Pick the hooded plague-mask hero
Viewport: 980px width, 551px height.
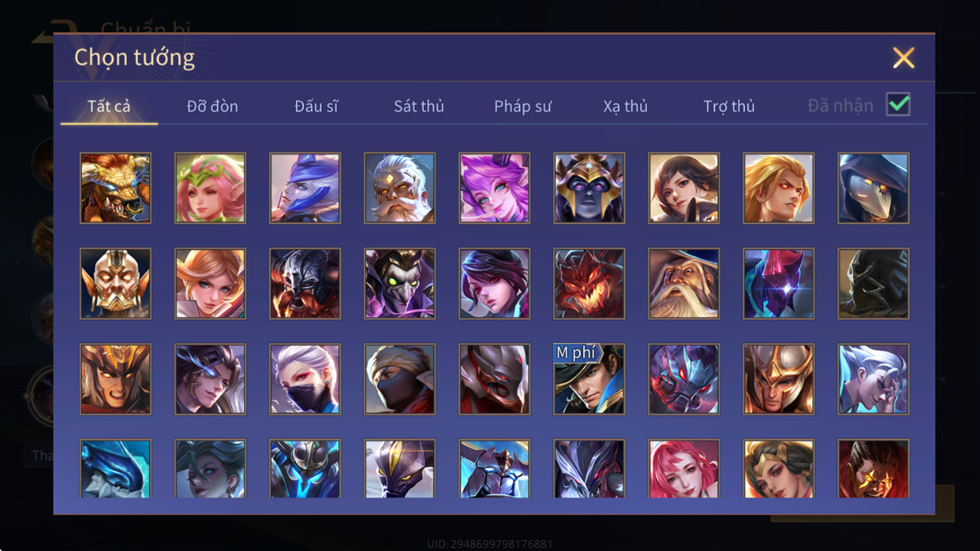pos(874,188)
